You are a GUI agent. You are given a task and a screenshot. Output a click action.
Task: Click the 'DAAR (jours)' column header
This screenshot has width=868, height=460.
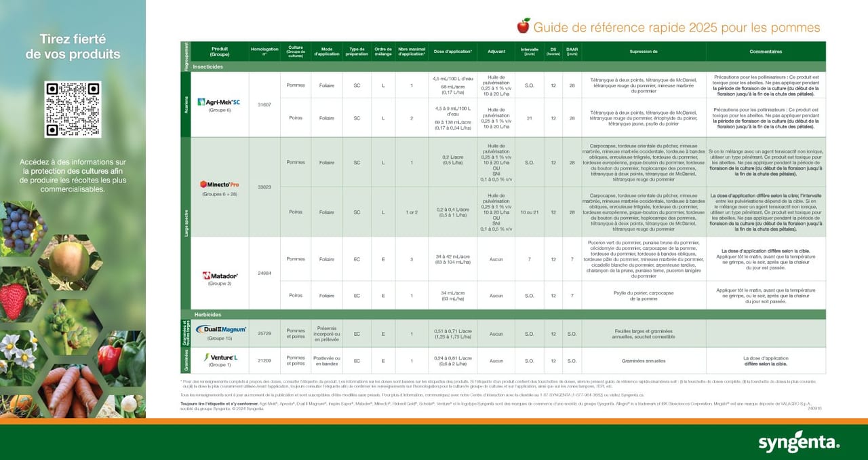[x=572, y=52]
